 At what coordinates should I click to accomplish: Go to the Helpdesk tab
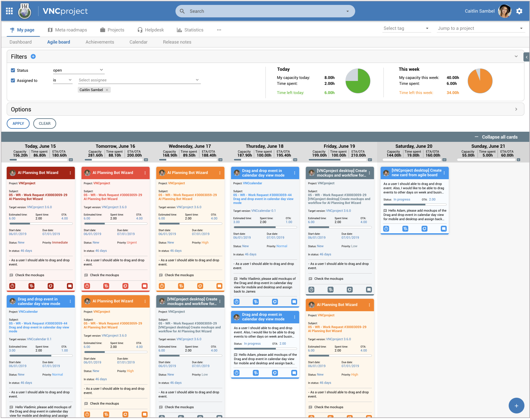[x=151, y=30]
